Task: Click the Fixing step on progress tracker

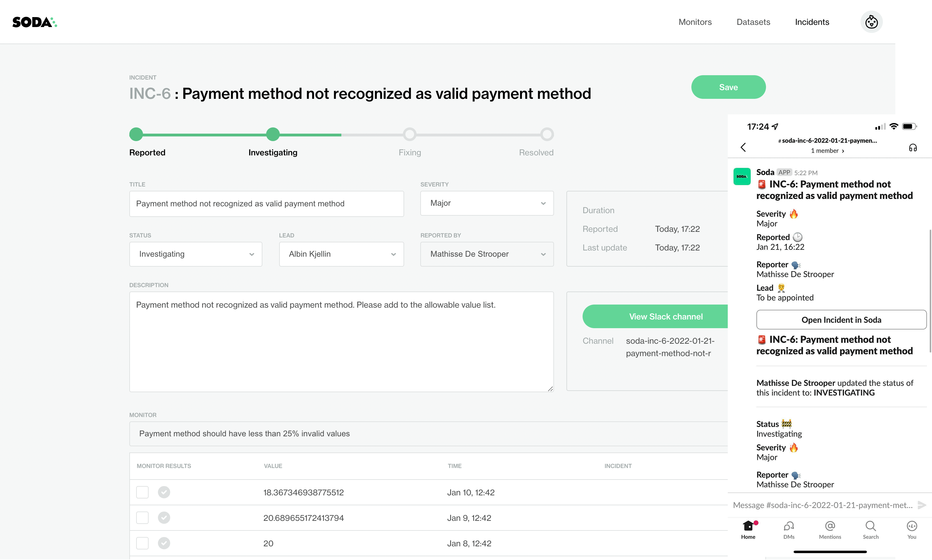Action: point(409,134)
